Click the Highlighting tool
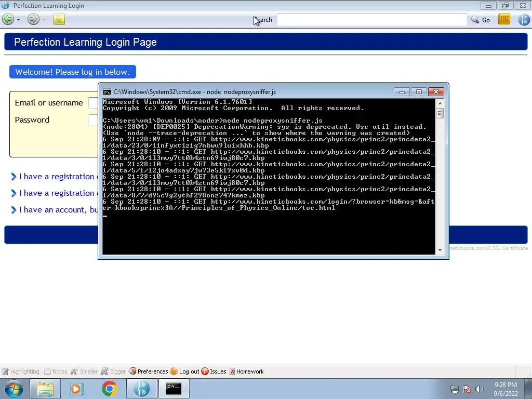The image size is (532, 399). 21,371
